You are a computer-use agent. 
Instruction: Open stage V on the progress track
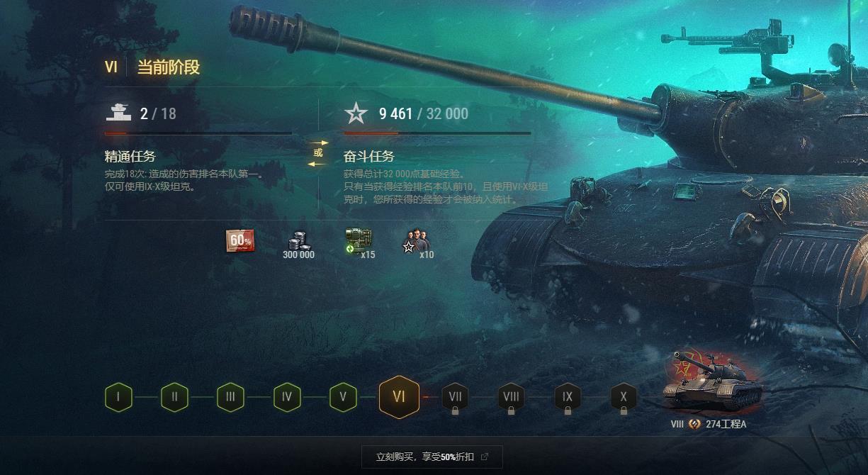[x=343, y=397]
